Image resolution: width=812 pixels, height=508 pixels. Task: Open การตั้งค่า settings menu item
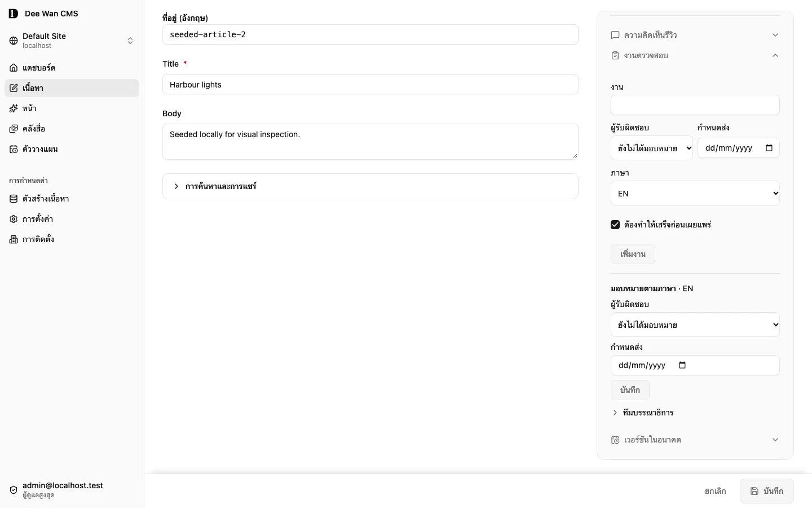click(x=72, y=219)
